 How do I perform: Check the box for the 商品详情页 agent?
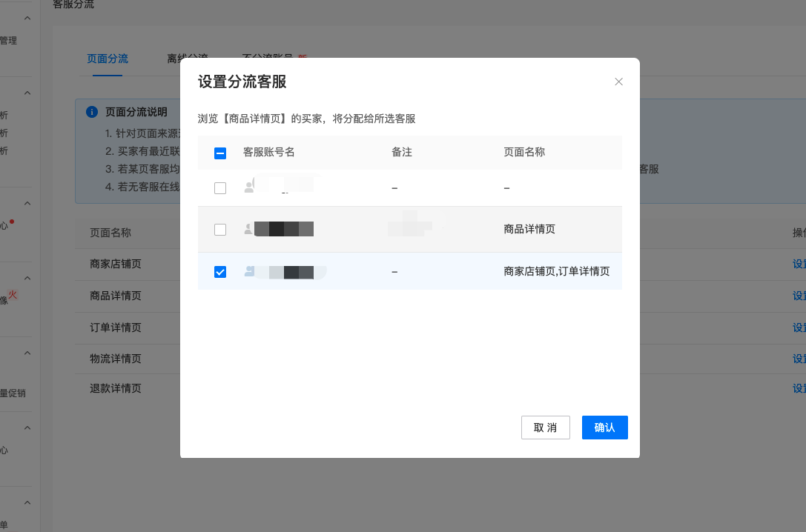click(x=220, y=230)
